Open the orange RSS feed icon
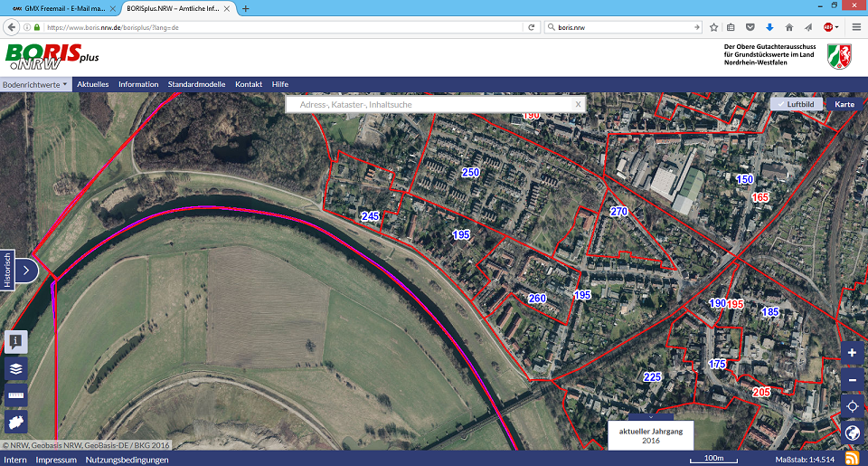Viewport: 868px width, 466px height. 852,459
